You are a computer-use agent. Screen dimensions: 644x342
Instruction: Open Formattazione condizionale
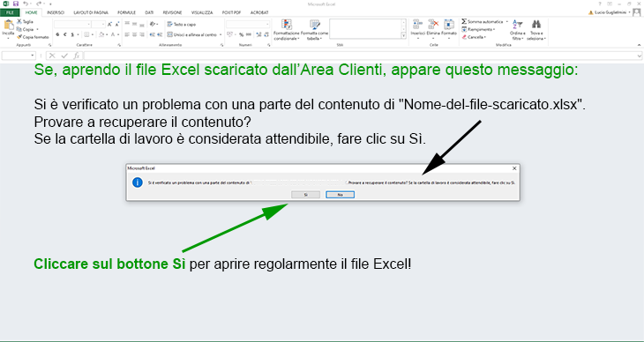[x=287, y=25]
